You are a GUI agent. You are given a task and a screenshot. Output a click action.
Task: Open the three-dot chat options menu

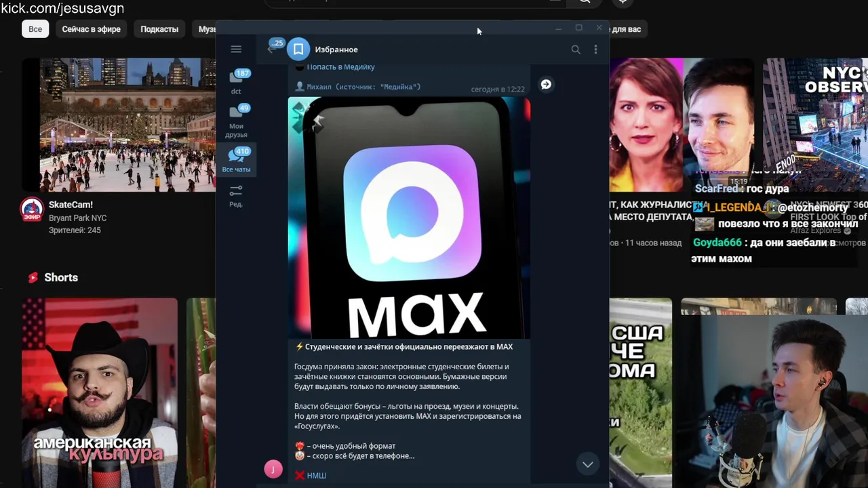(x=595, y=49)
